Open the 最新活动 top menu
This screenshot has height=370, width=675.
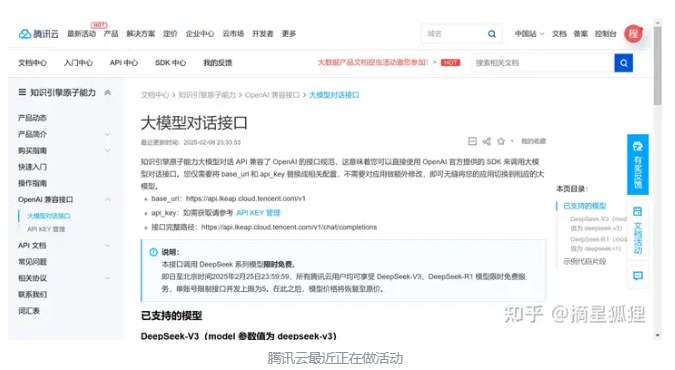81,34
